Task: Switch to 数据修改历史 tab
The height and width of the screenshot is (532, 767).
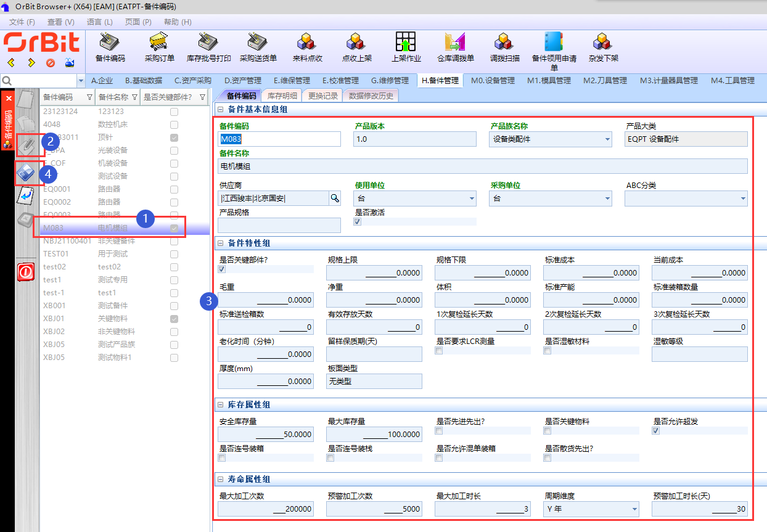Action: [371, 96]
